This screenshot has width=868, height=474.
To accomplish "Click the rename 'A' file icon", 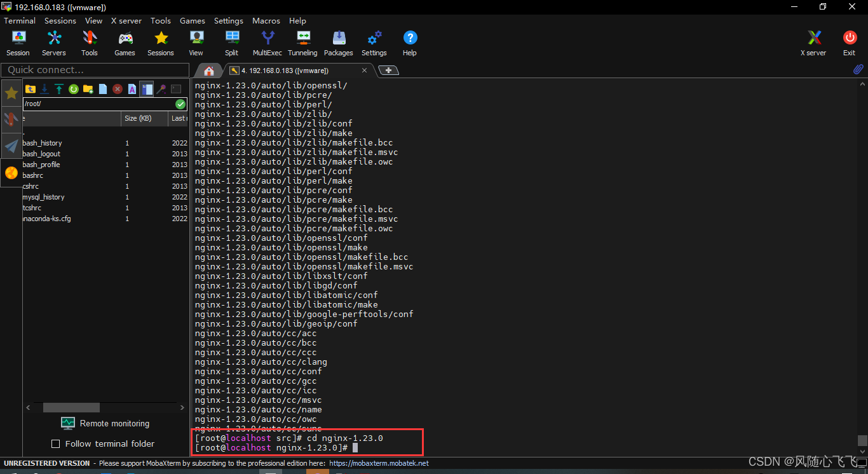I will coord(132,89).
